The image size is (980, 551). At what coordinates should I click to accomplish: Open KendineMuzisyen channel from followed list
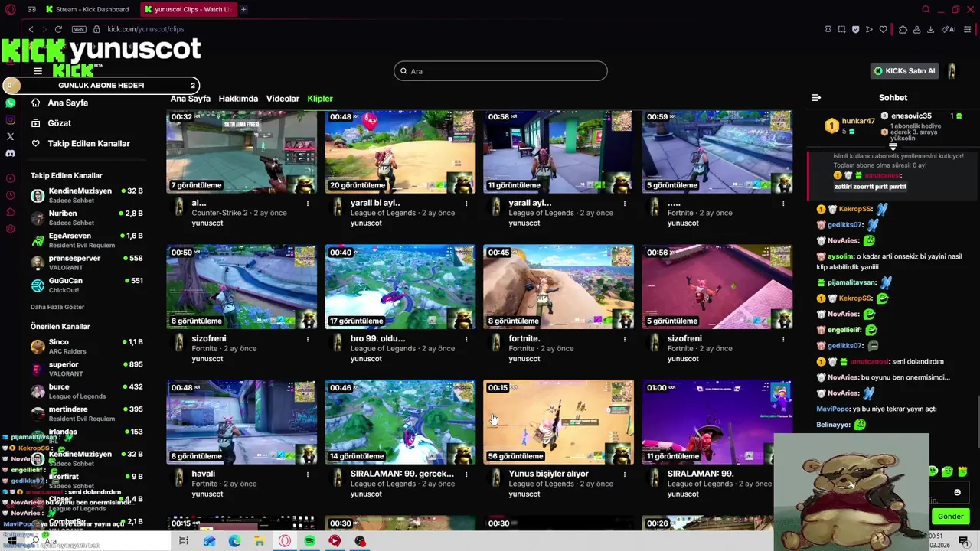pos(87,195)
